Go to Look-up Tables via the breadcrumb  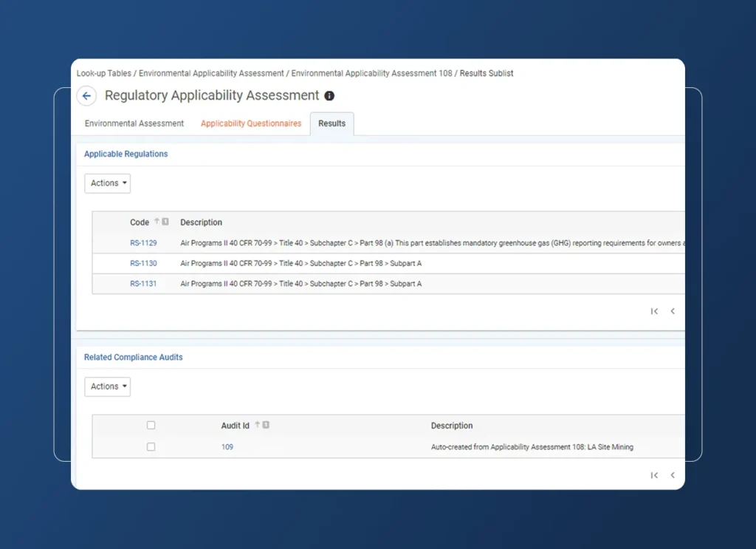click(x=102, y=73)
